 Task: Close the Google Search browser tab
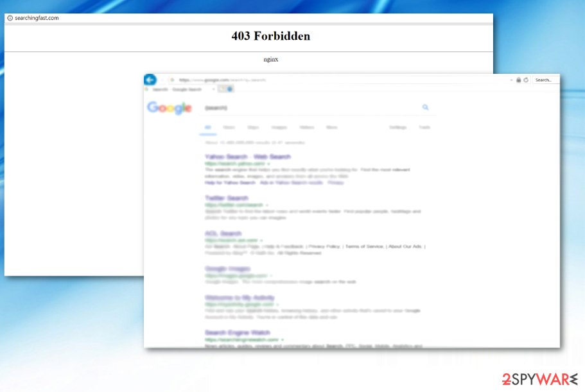point(214,89)
